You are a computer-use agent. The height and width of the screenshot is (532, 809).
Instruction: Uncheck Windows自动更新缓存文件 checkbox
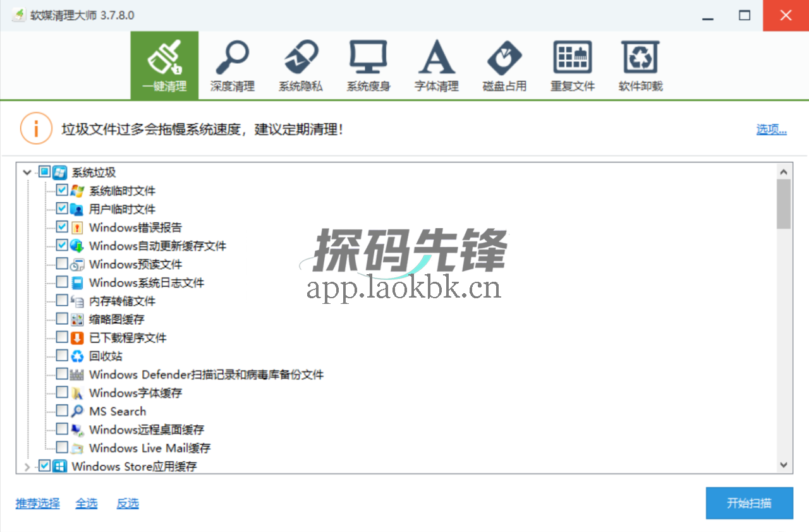(62, 245)
